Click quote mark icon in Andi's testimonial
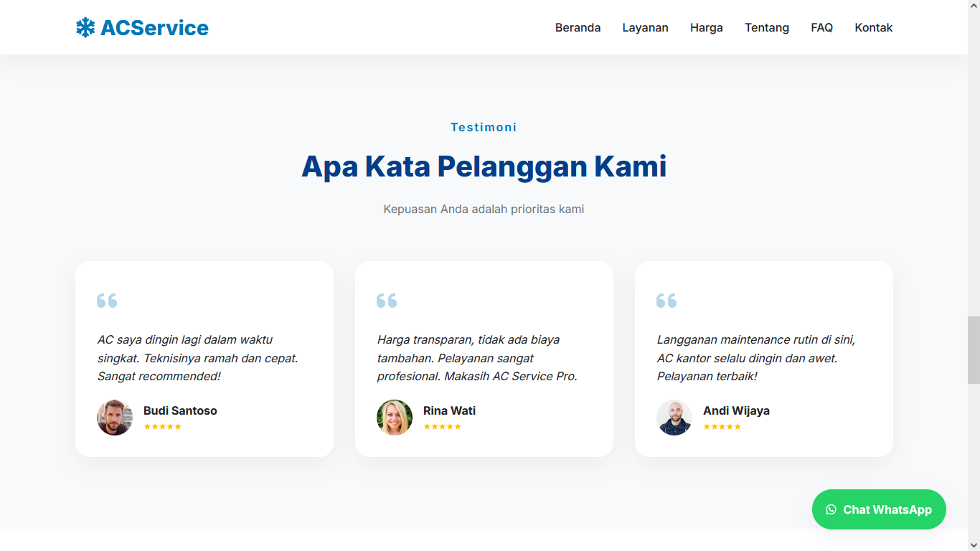980x551 pixels. click(x=666, y=301)
